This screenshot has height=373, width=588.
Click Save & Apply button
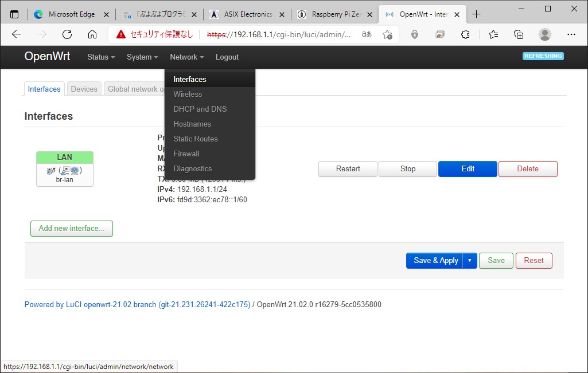coord(435,261)
